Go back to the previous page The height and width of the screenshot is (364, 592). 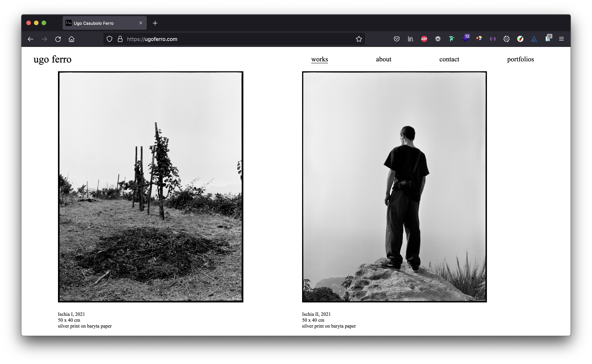tap(30, 39)
